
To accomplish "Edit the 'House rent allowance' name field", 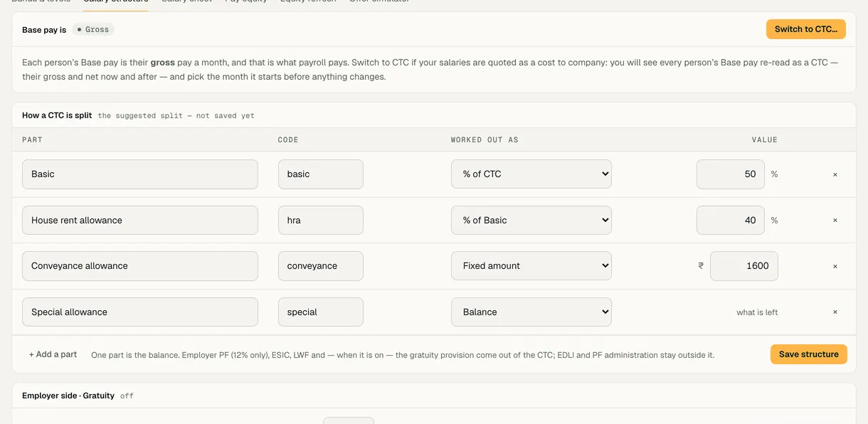I will [140, 221].
